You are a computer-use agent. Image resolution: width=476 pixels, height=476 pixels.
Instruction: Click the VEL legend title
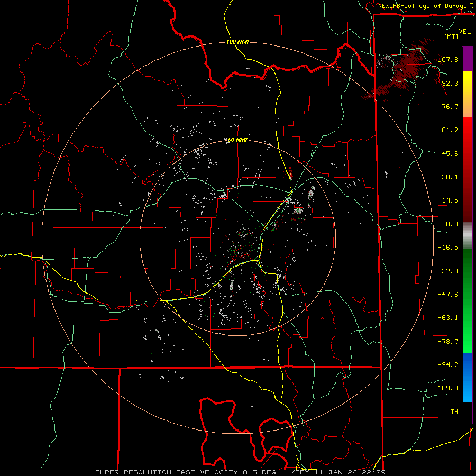pos(464,32)
